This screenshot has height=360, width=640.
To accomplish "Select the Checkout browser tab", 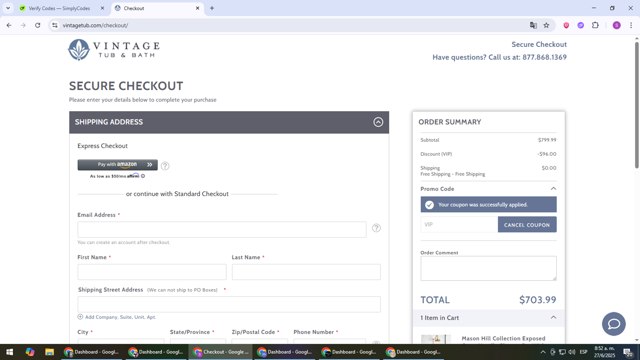I will (x=157, y=8).
